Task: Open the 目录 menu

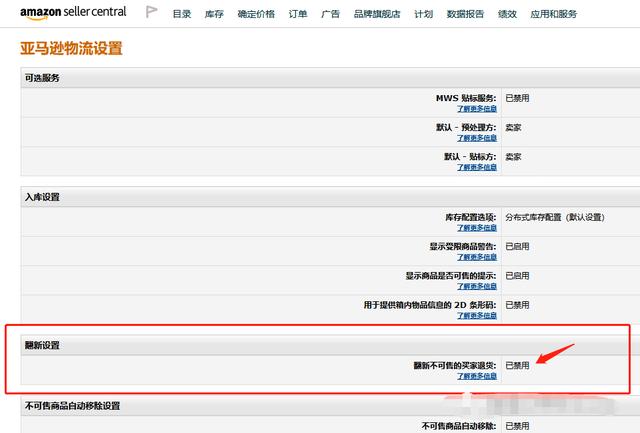Action: pyautogui.click(x=182, y=14)
